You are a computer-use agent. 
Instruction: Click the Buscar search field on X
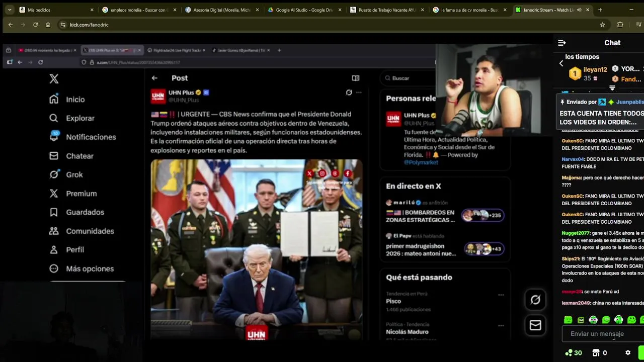(x=408, y=78)
